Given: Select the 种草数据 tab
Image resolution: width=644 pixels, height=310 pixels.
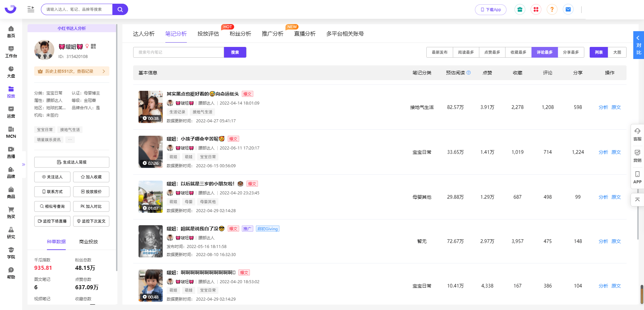Looking at the screenshot, I should tap(56, 242).
